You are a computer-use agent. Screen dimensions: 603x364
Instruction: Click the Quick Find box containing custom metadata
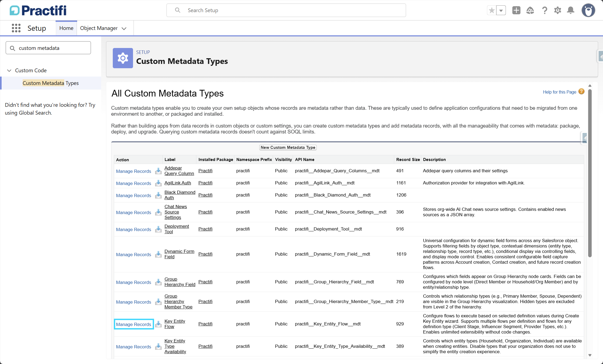pos(48,48)
